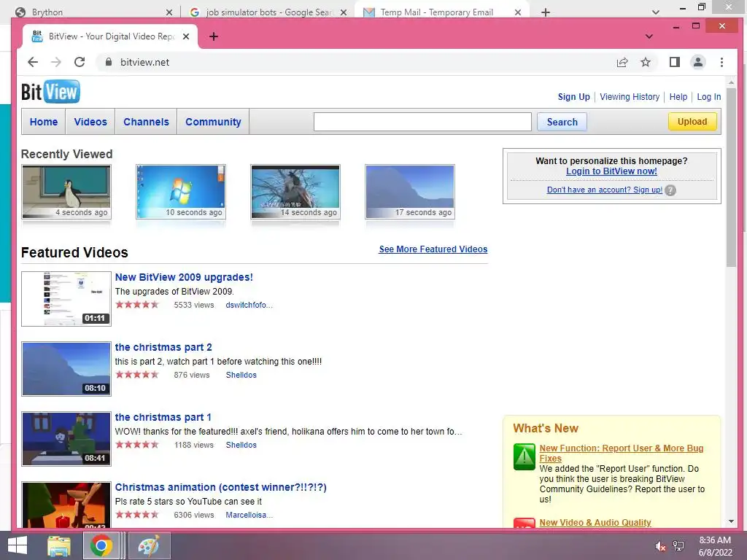Image resolution: width=747 pixels, height=560 pixels.
Task: Open New Function: Report User & More Bug Fixes
Action: tap(622, 453)
